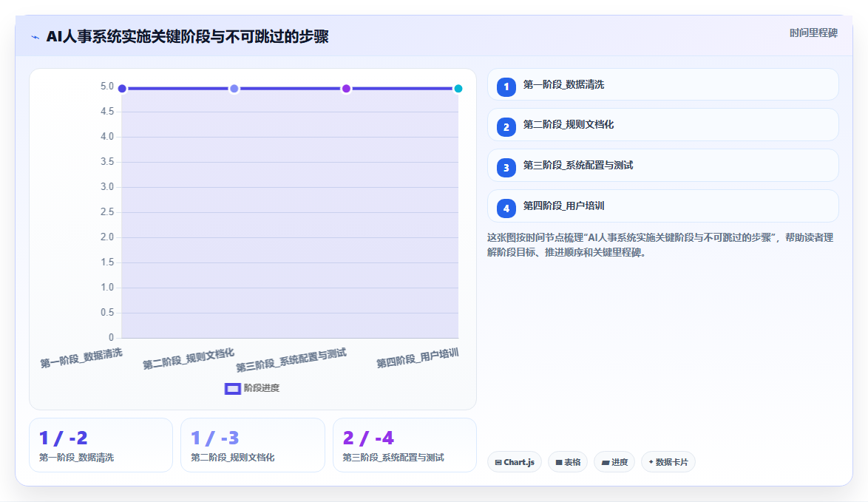The height and width of the screenshot is (502, 868).
Task: Click the number 3 badge for 系统配置与测试
Action: click(506, 168)
